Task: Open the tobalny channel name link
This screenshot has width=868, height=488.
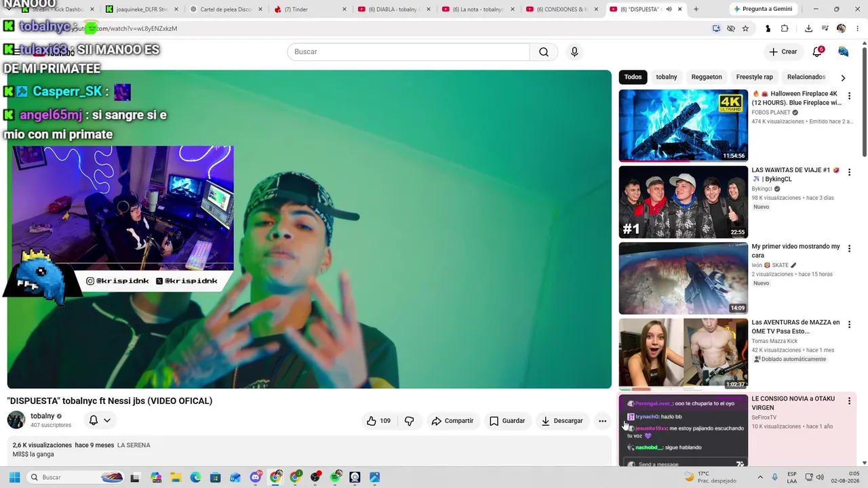Action: [43, 416]
